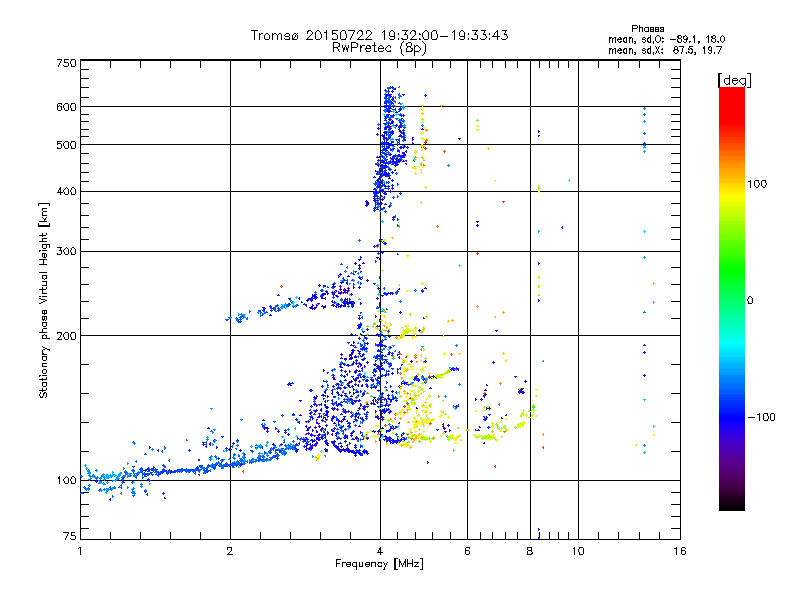Click the y-axis tick label '500'

[x=66, y=145]
